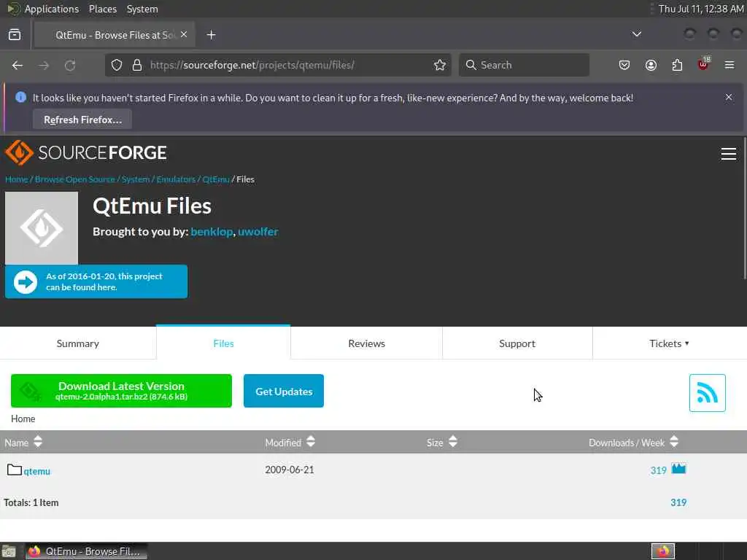Open the Firefox hamburger application menu

tap(729, 65)
